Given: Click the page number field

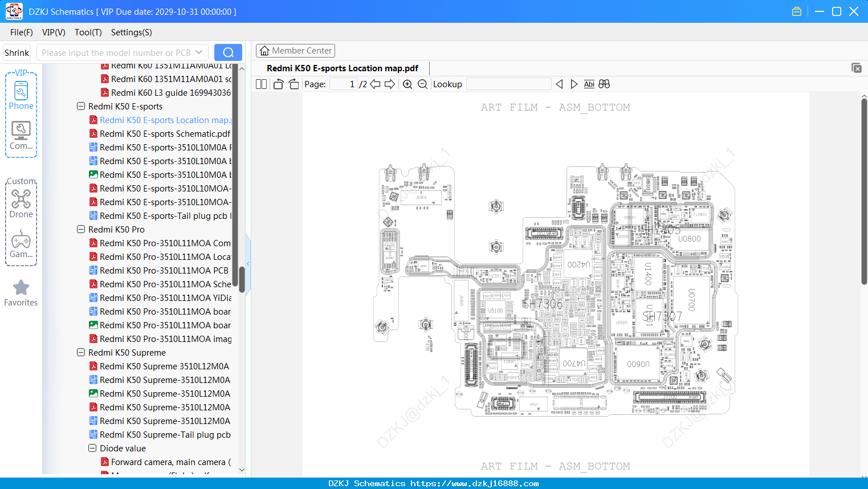Looking at the screenshot, I should pos(343,84).
